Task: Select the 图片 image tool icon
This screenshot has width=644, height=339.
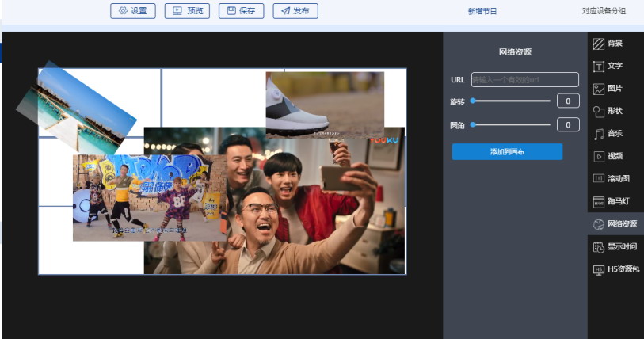Action: pyautogui.click(x=599, y=89)
